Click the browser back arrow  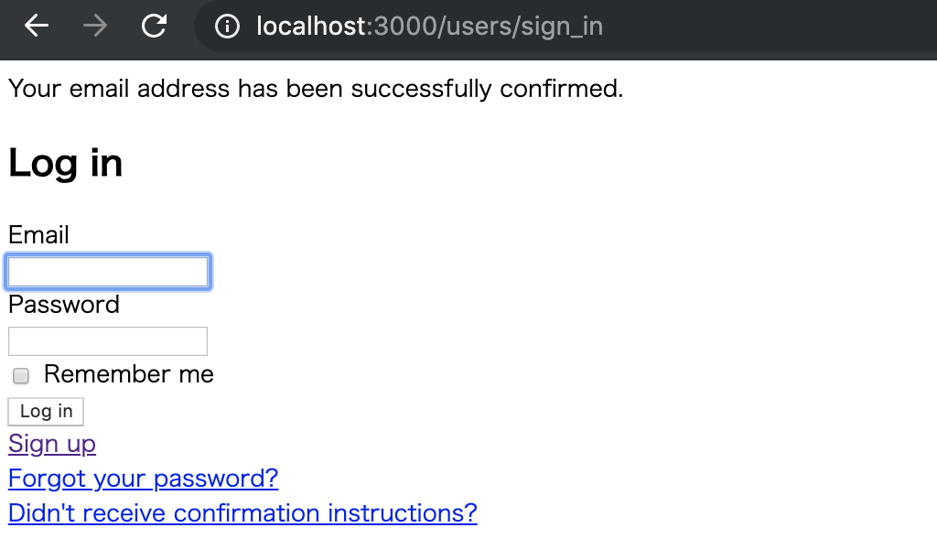pos(37,27)
